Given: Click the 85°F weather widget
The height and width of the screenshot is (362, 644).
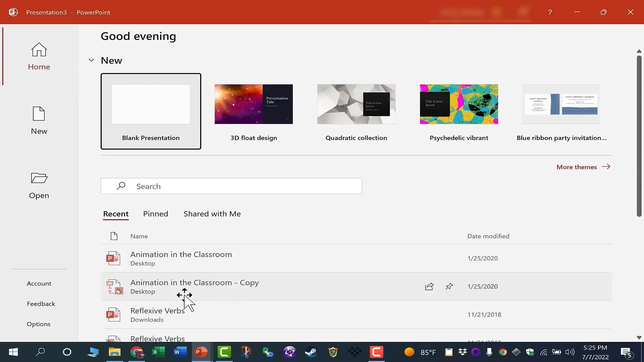Looking at the screenshot, I should tap(420, 352).
